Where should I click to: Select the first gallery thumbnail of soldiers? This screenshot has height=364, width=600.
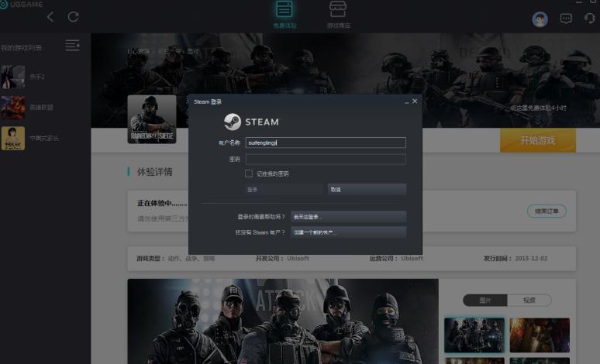click(x=474, y=335)
